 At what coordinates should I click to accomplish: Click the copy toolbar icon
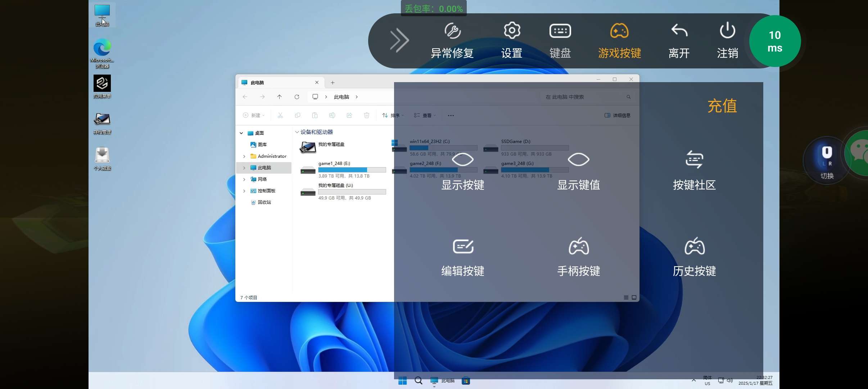point(298,115)
